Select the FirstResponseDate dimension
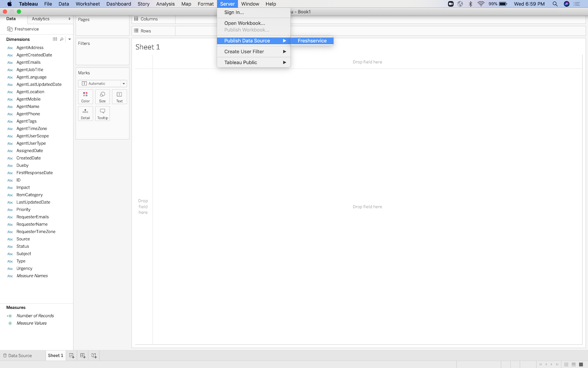 pyautogui.click(x=35, y=173)
